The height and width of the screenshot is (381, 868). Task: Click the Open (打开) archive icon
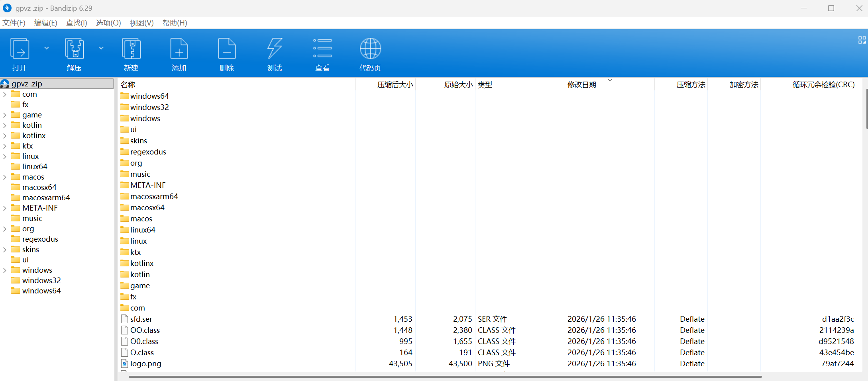pyautogui.click(x=20, y=49)
